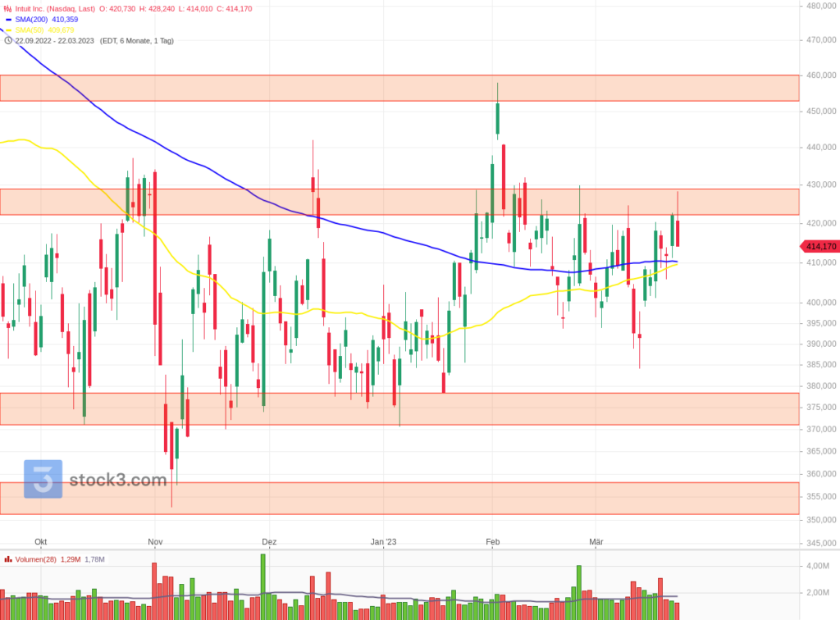Viewport: 840px width, 620px height.
Task: Click the 345,000 price axis label
Action: (821, 544)
